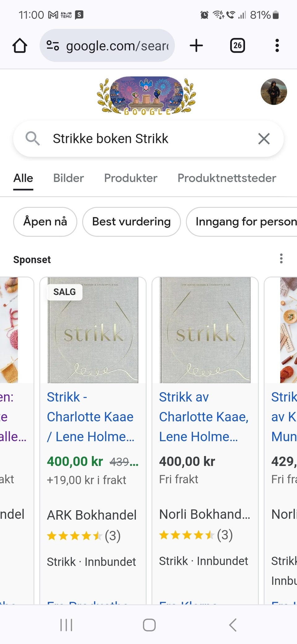Tap the browser home icon

coord(20,46)
